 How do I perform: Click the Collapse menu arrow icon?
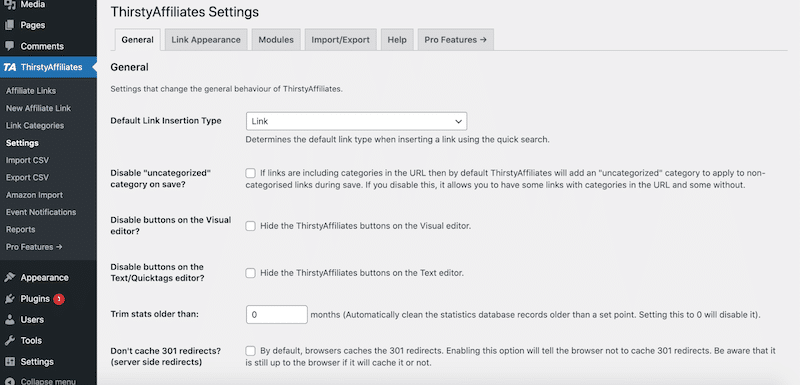[x=9, y=381]
